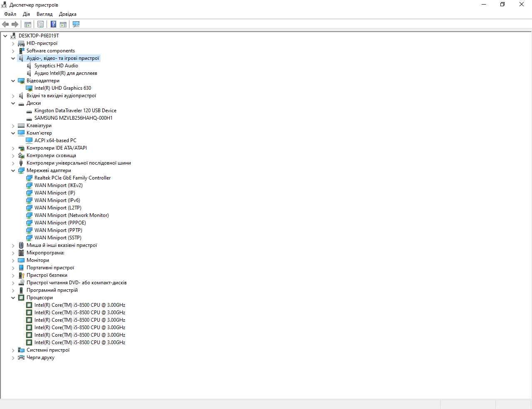
Task: Collapse the DESKTOP-P6E019T root node
Action: 5,36
